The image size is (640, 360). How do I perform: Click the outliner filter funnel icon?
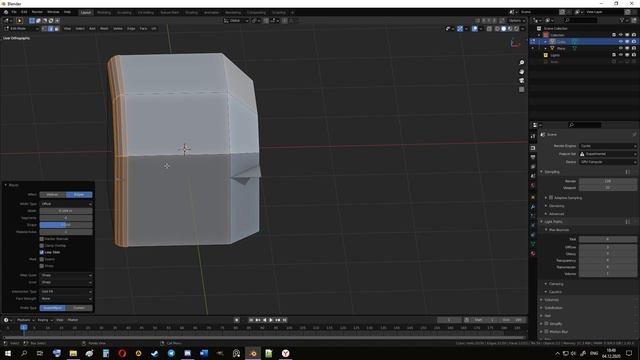coord(622,20)
